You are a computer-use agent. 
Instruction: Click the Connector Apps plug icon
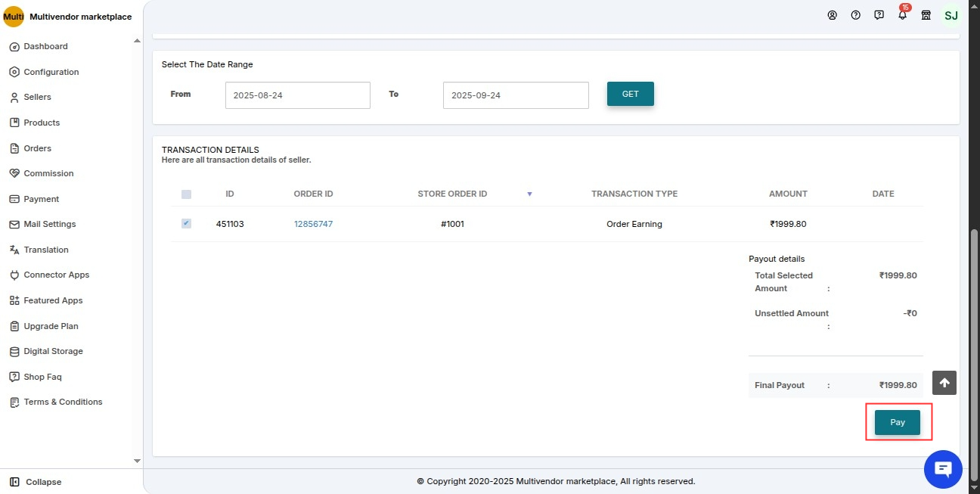coord(14,275)
